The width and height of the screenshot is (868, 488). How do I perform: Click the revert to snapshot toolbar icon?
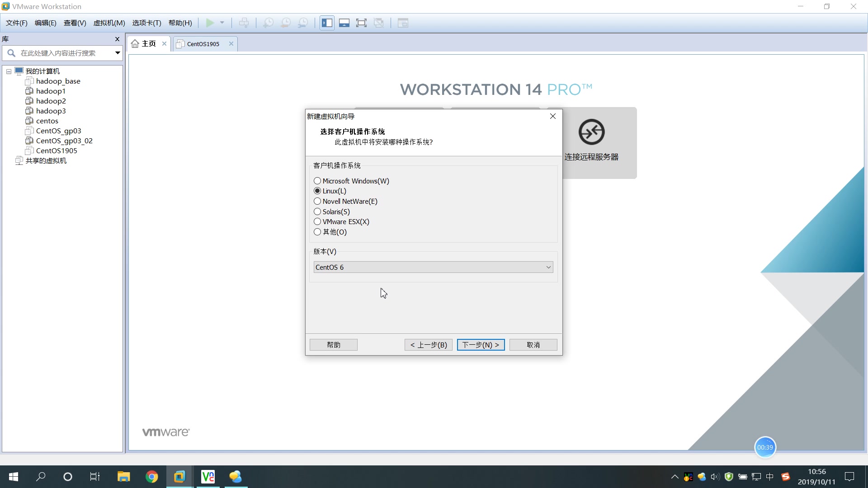coord(286,23)
